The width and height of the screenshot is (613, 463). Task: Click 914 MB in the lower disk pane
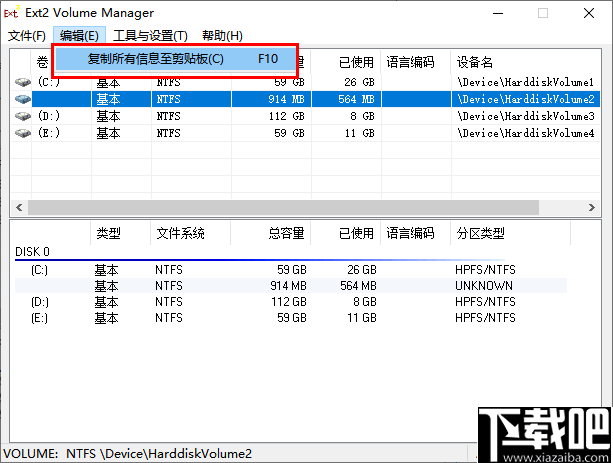tap(288, 286)
